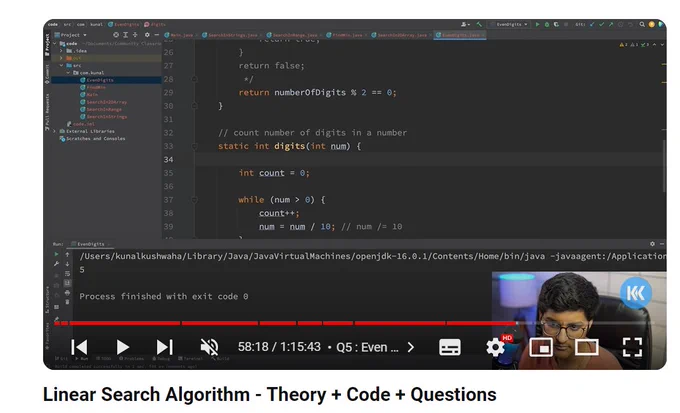This screenshot has width=680, height=413.
Task: Toggle subtitles on the video player
Action: 450,347
